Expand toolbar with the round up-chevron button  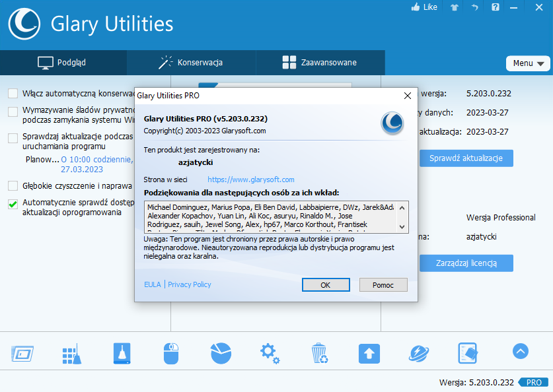point(521,351)
